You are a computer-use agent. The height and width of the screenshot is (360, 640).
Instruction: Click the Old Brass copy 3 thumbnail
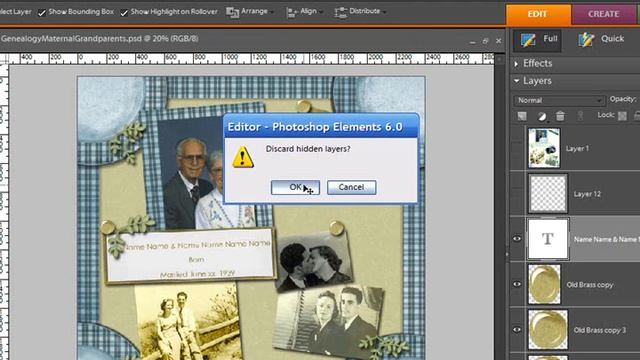(x=548, y=330)
